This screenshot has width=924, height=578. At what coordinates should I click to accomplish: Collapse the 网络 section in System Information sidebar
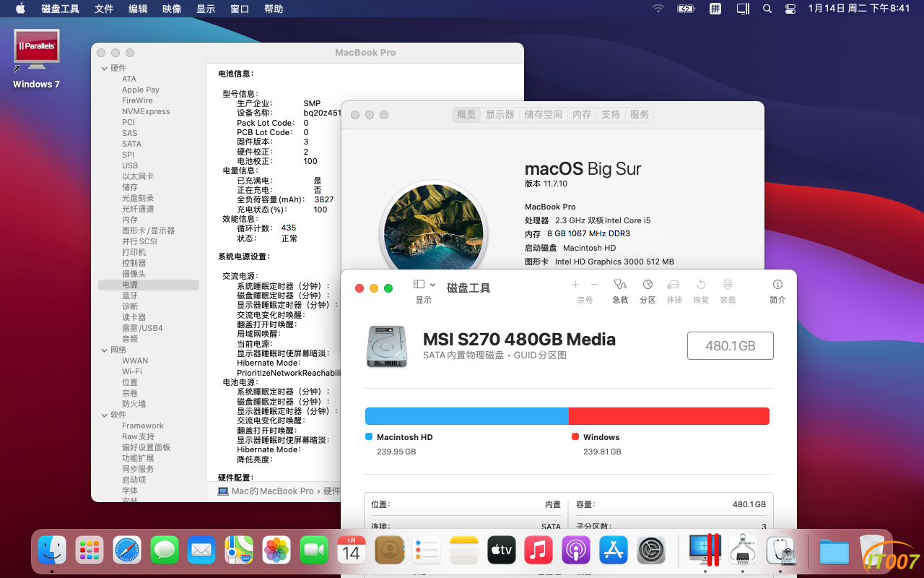pos(103,350)
